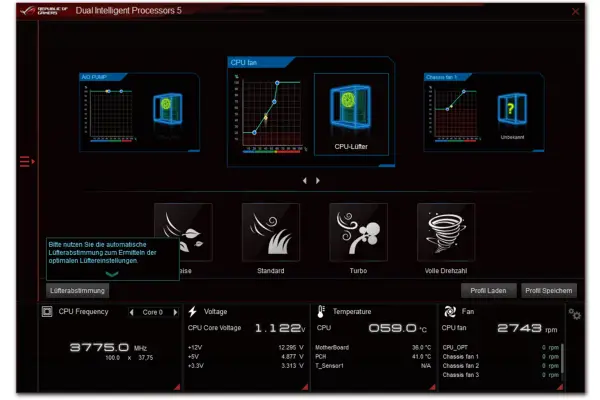The width and height of the screenshot is (600, 400).
Task: Click the ROG Republic of Gamers logo
Action: 44,11
